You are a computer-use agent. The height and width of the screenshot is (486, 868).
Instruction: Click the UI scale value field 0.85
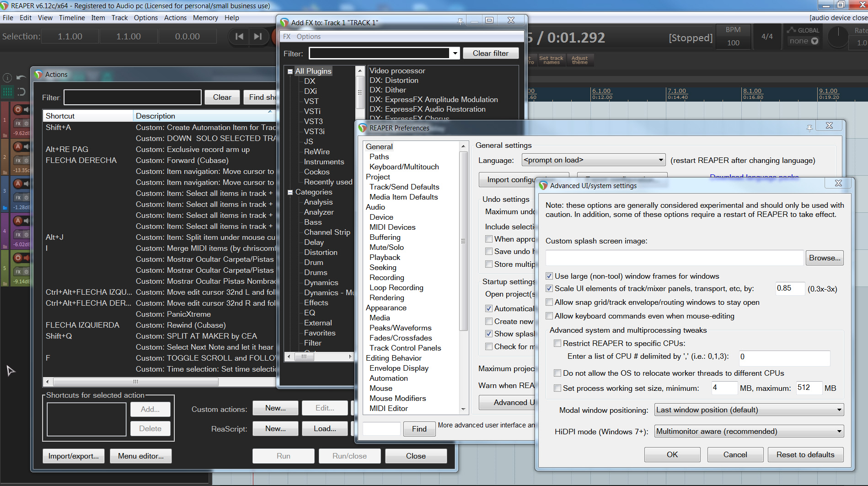point(790,288)
